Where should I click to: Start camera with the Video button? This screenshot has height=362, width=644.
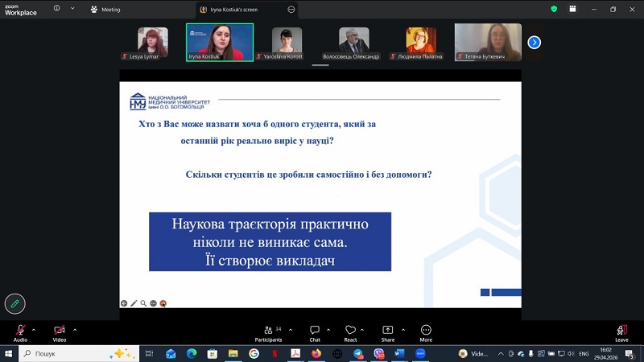[59, 333]
